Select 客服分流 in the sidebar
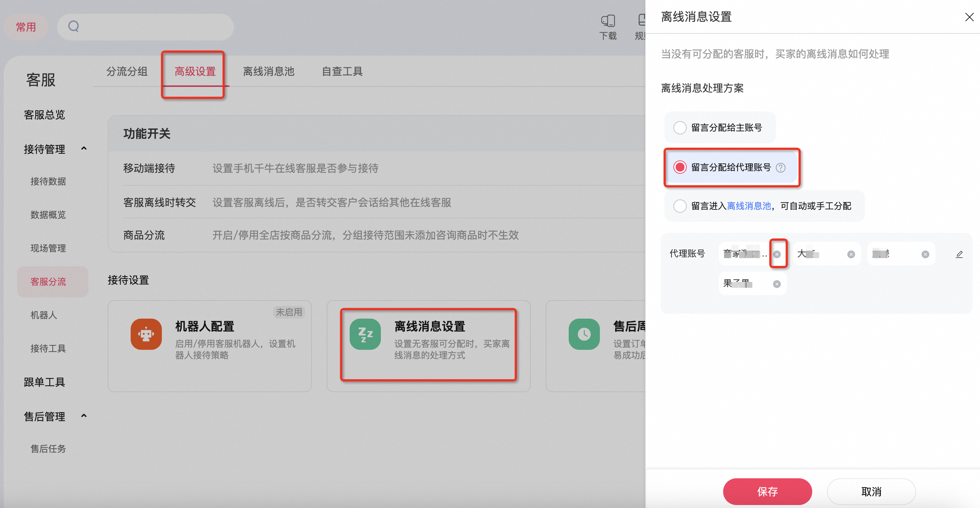The height and width of the screenshot is (508, 980). point(52,281)
